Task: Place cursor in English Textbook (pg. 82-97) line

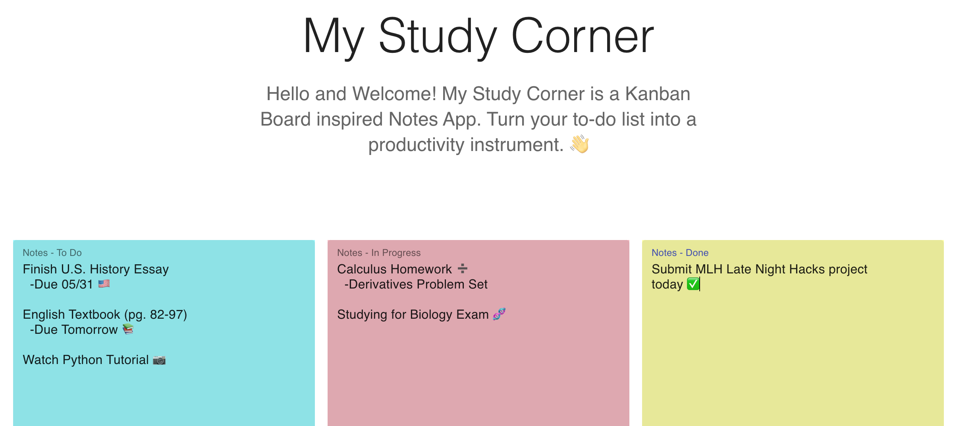Action: click(x=105, y=314)
